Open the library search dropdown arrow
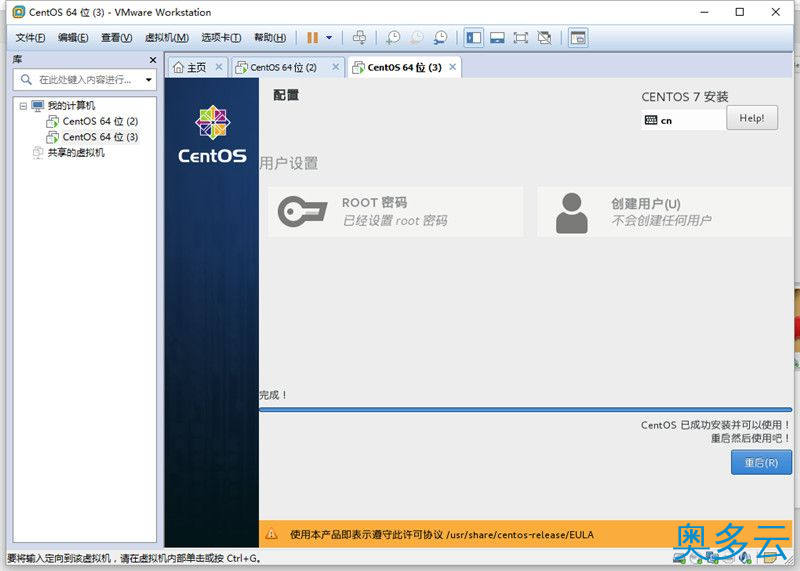 tap(148, 80)
